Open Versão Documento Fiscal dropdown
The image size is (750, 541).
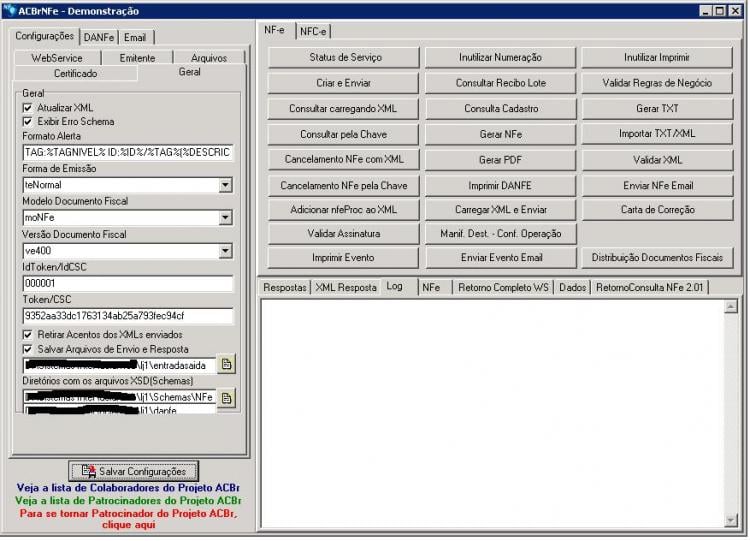click(x=225, y=251)
